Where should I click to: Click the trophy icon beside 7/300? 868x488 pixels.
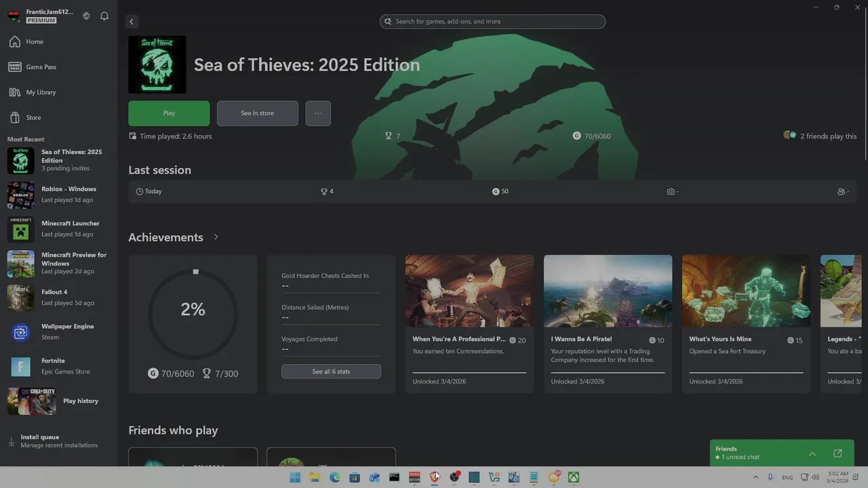[x=207, y=373]
